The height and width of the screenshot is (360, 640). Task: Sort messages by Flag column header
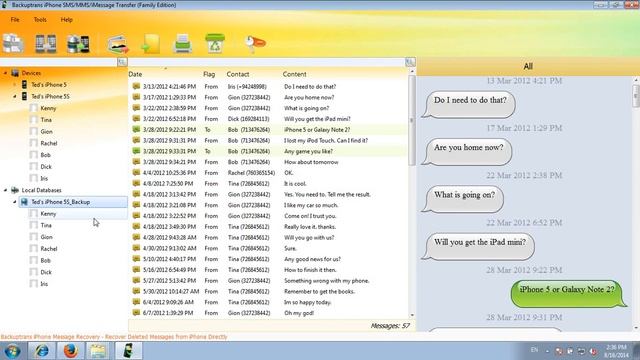(209, 74)
